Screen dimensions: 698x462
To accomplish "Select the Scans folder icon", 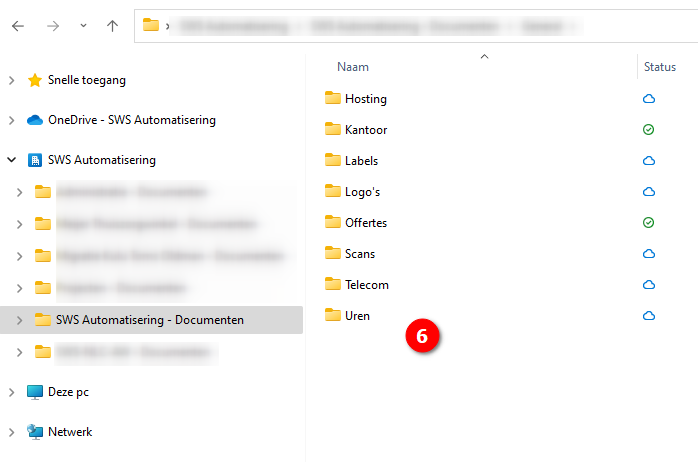I will click(x=333, y=254).
